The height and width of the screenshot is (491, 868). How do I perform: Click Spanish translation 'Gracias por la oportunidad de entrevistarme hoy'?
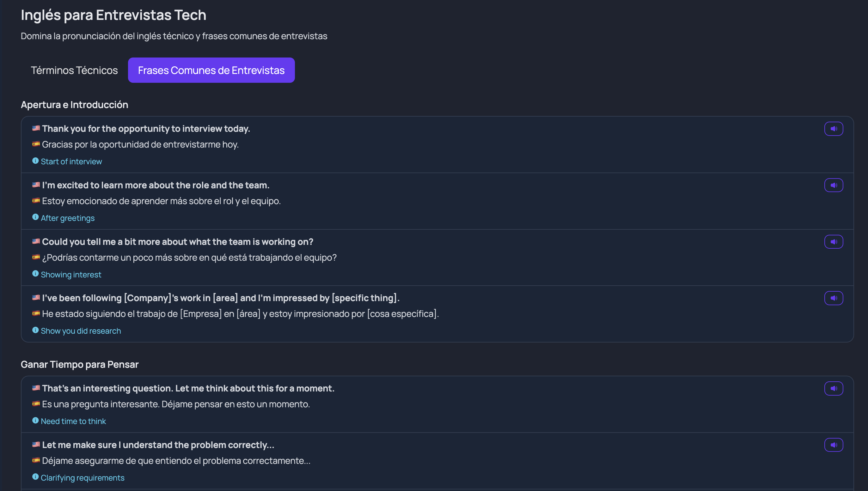tap(140, 145)
